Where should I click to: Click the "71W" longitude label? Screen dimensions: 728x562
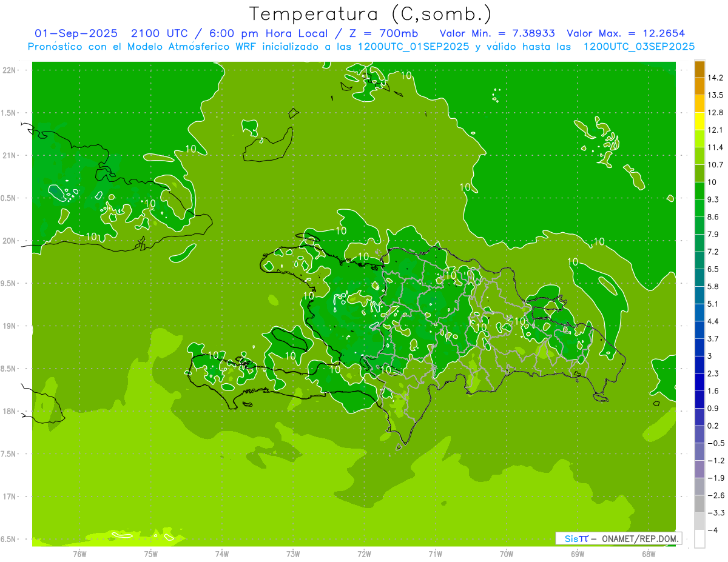point(435,554)
